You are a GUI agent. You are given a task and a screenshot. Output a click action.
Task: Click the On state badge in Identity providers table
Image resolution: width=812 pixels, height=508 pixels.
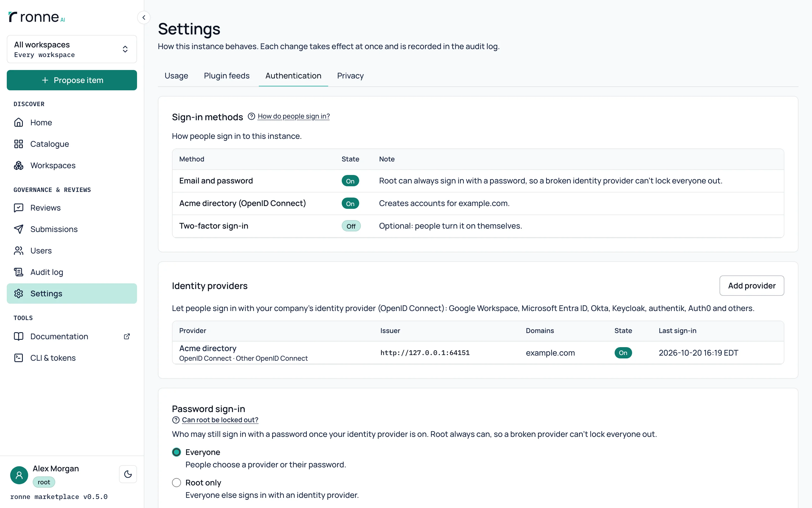(x=623, y=353)
